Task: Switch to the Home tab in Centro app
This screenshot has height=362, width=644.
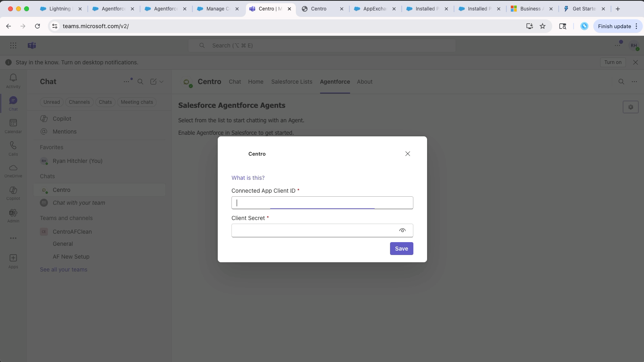Action: pos(256,82)
